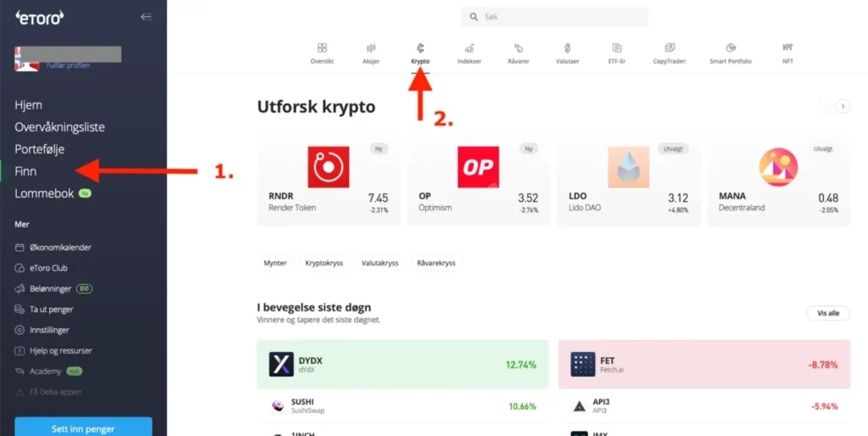Click the Sett inn penger button
Image resolution: width=868 pixels, height=436 pixels.
(x=83, y=428)
